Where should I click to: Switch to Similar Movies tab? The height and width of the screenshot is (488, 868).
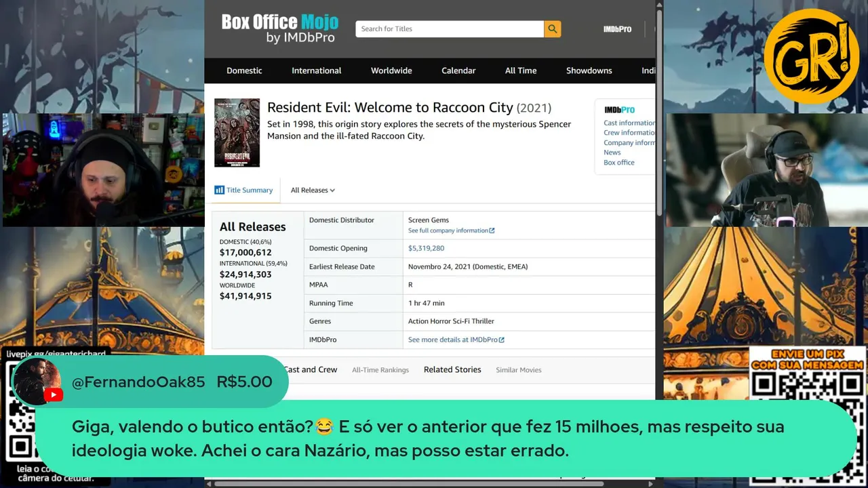519,370
